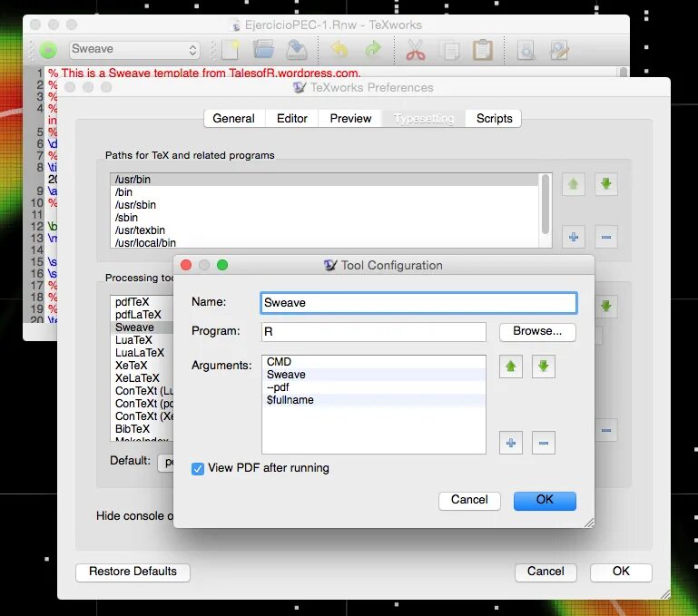Remove selected path with minus button
The width and height of the screenshot is (698, 616).
click(x=605, y=237)
